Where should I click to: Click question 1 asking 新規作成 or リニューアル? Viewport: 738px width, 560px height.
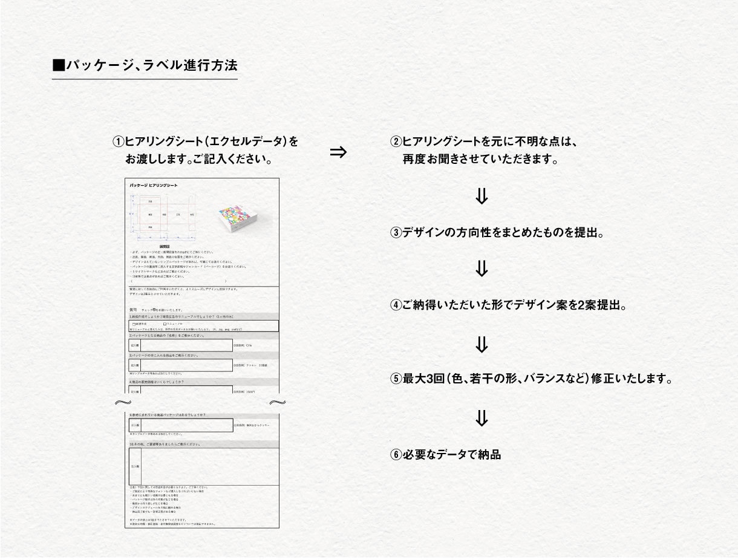point(181,316)
